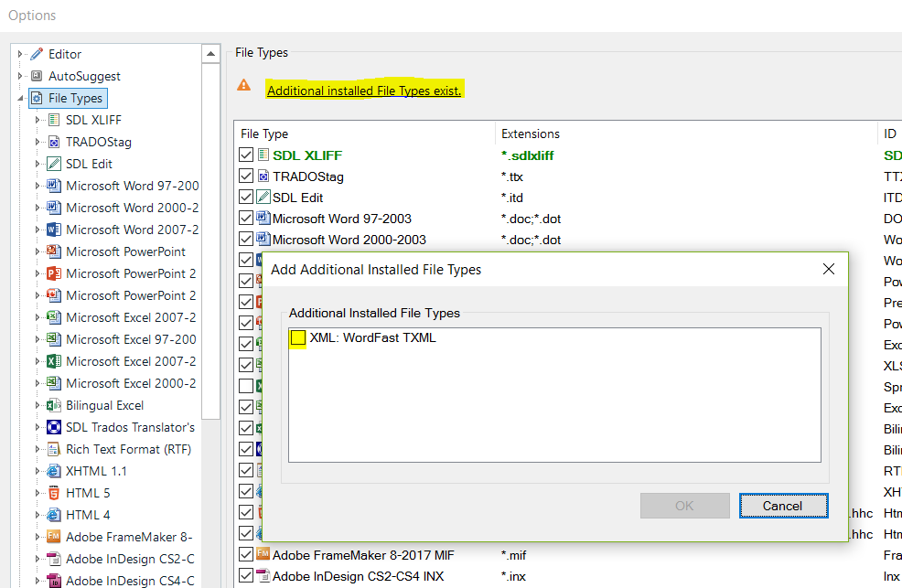Click Rich Text Format (RTF) icon
The height and width of the screenshot is (588, 902).
coord(54,449)
